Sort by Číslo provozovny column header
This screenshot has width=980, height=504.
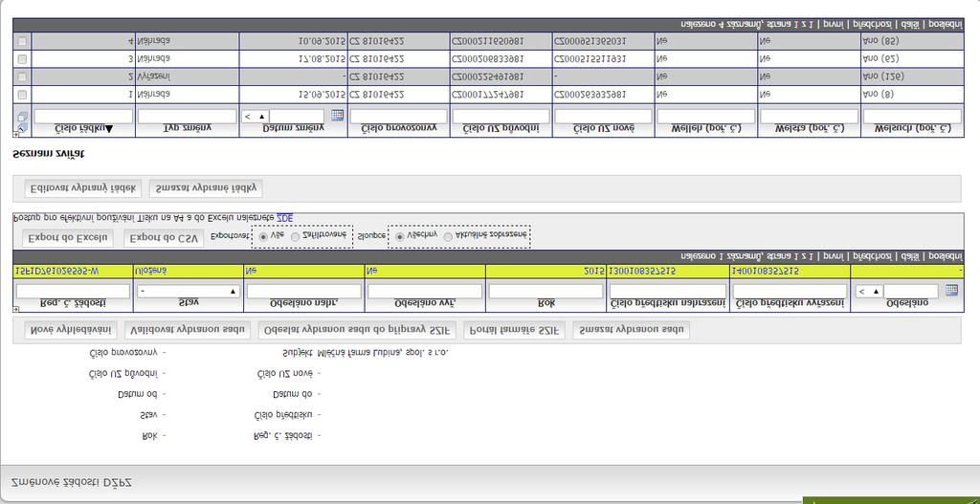pos(398,128)
